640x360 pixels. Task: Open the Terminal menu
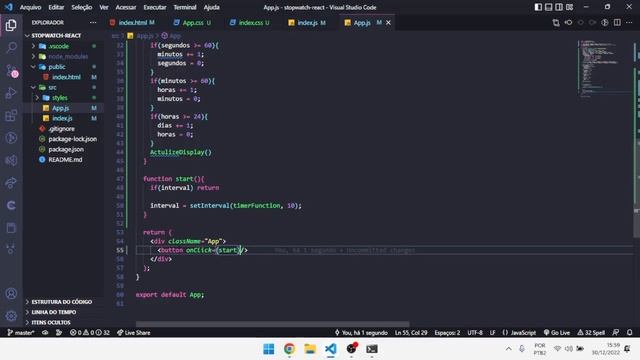click(x=184, y=7)
